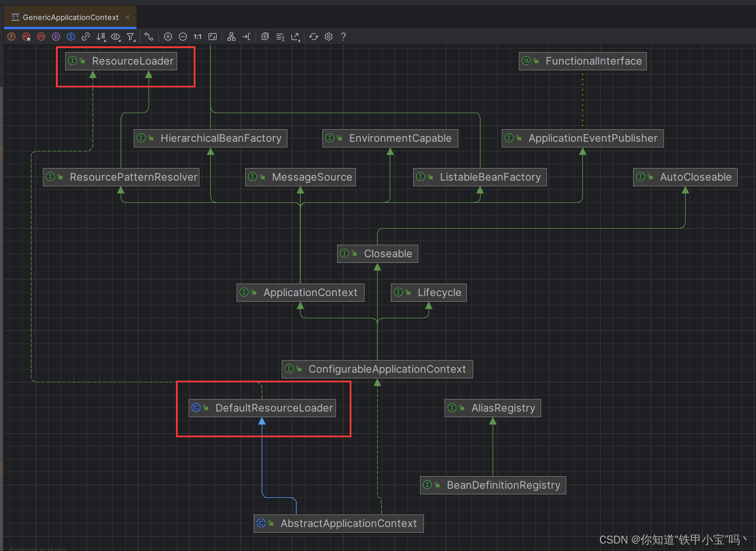Switch to GenericApplicationContext tab
Viewport: 756px width, 551px height.
click(71, 17)
